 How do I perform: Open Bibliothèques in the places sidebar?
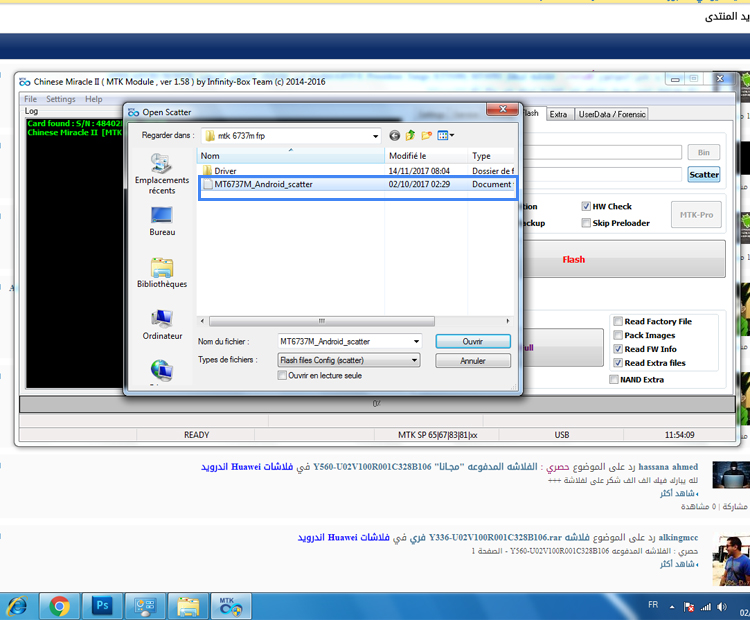[162, 273]
